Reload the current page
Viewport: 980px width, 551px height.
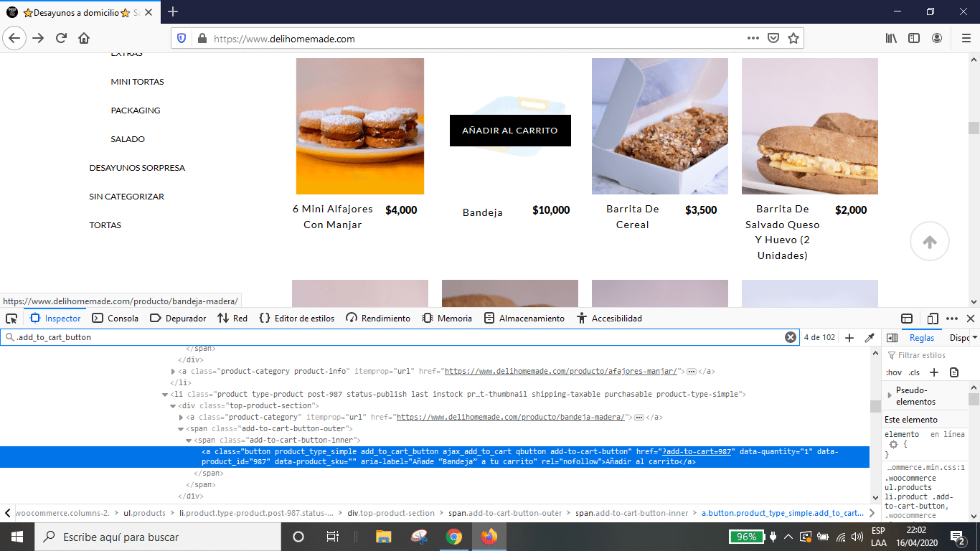pos(61,38)
